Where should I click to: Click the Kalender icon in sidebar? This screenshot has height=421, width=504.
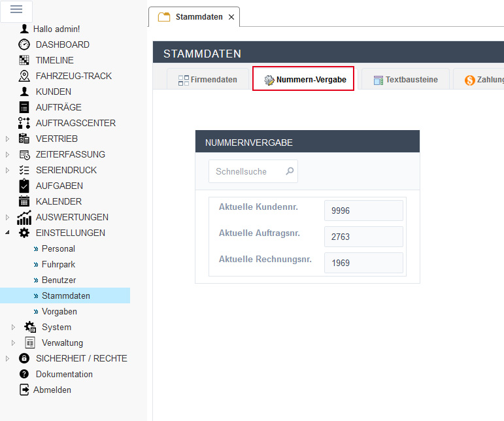tap(24, 201)
